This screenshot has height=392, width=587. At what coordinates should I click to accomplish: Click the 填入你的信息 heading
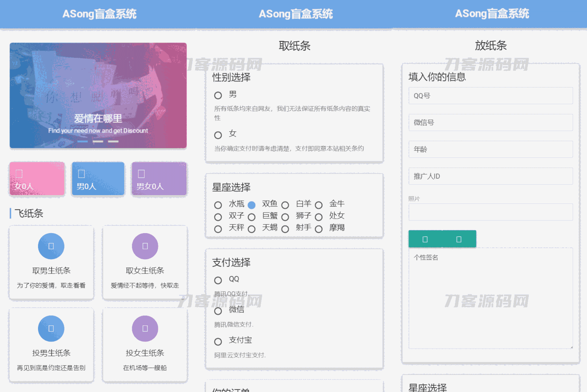(437, 77)
